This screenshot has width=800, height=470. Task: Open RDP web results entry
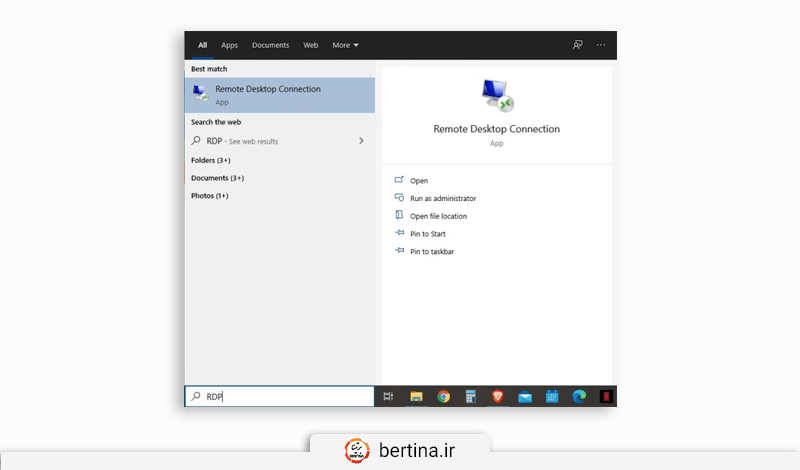coord(280,141)
